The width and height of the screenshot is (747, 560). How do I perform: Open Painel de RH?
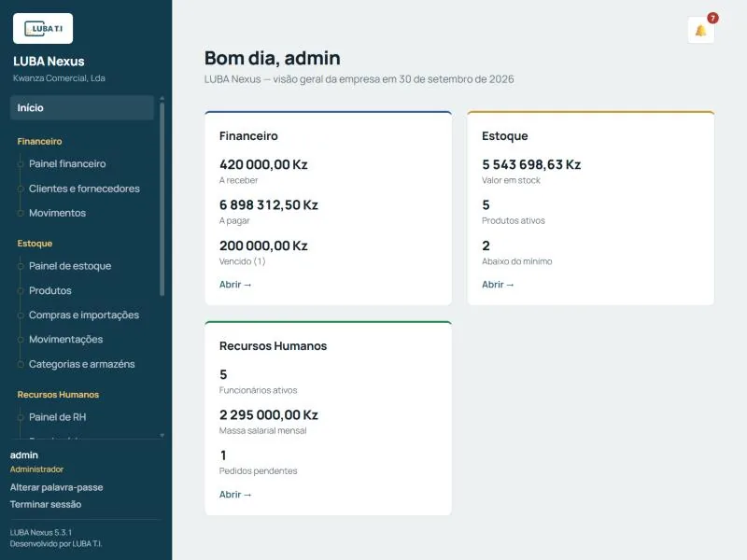coord(58,417)
